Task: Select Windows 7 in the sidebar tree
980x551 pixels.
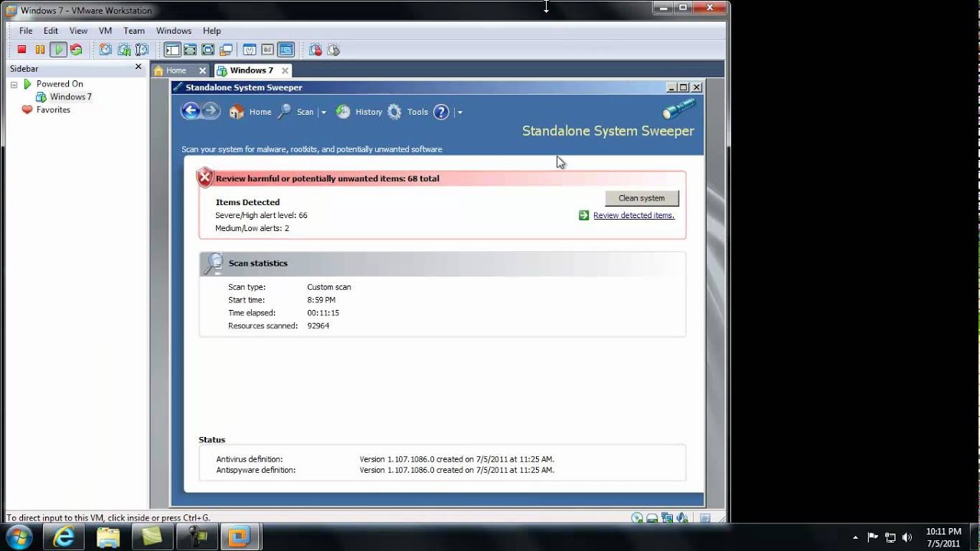Action: [x=70, y=97]
